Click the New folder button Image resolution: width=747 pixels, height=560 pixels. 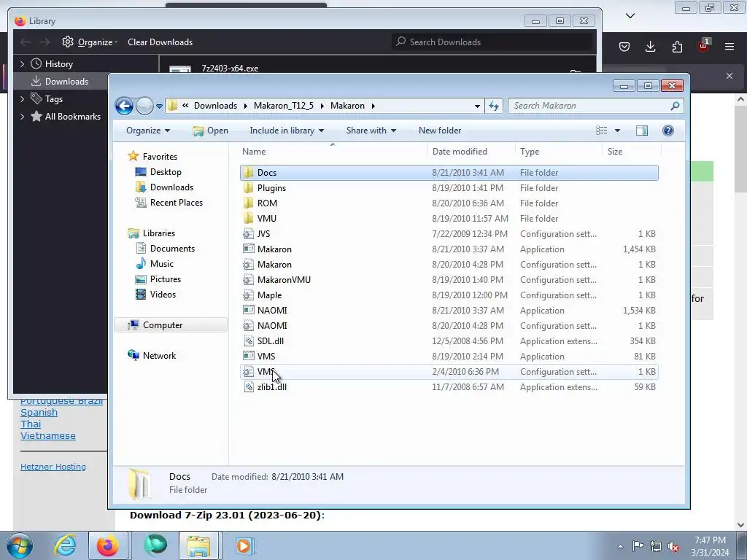[x=440, y=131]
